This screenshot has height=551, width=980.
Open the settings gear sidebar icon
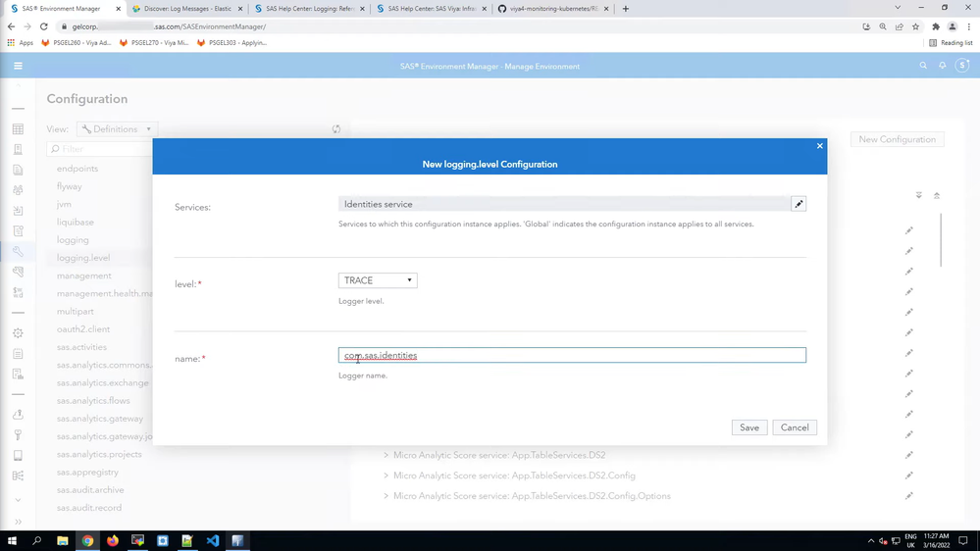pyautogui.click(x=18, y=333)
